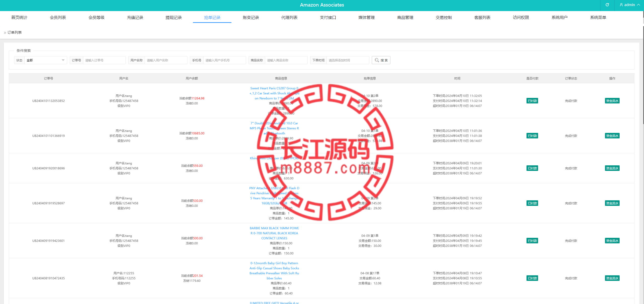The width and height of the screenshot is (644, 304).
Task: Go to 首页统计 tab
Action: pyautogui.click(x=19, y=17)
